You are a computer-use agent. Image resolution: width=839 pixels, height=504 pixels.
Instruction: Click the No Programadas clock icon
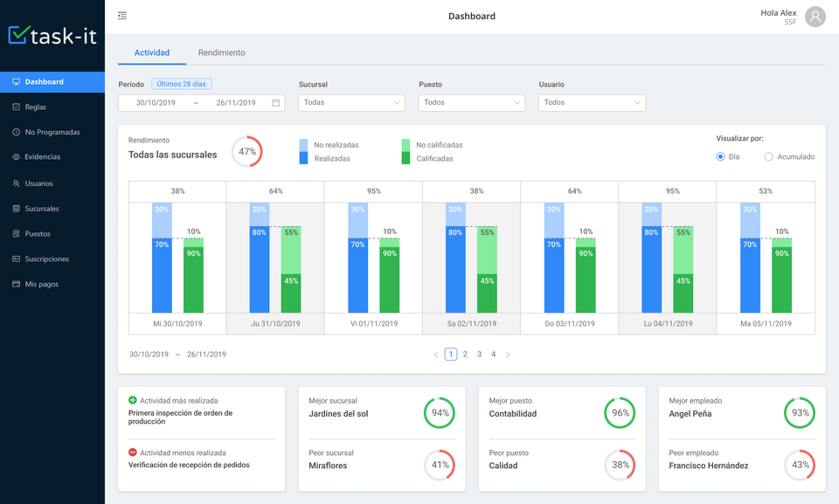tap(16, 132)
